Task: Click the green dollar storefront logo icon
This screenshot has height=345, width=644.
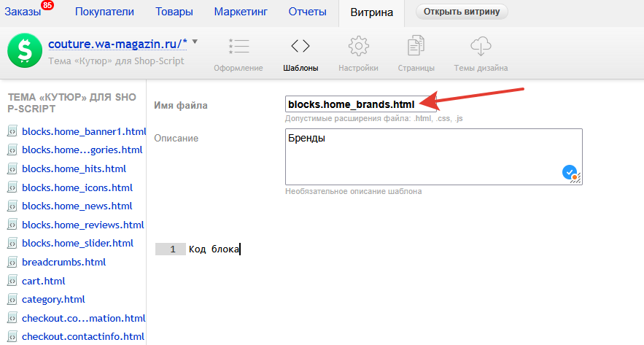Action: (24, 51)
